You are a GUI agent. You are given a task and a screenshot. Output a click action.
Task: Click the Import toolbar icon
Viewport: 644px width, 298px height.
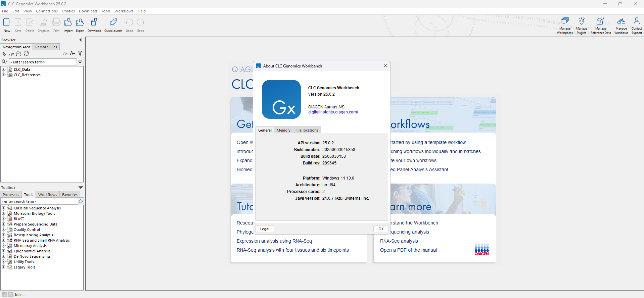(x=68, y=22)
